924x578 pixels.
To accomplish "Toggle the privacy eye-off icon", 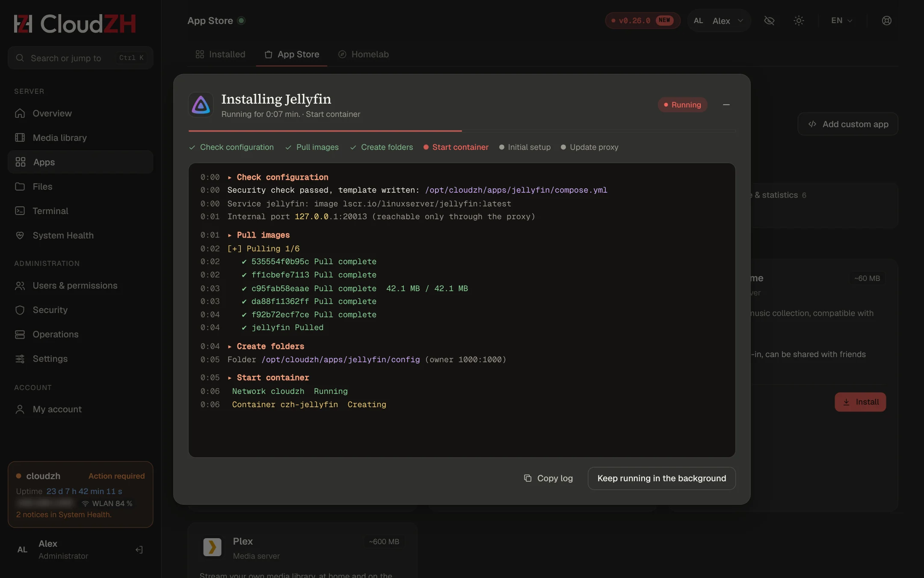I will point(769,21).
